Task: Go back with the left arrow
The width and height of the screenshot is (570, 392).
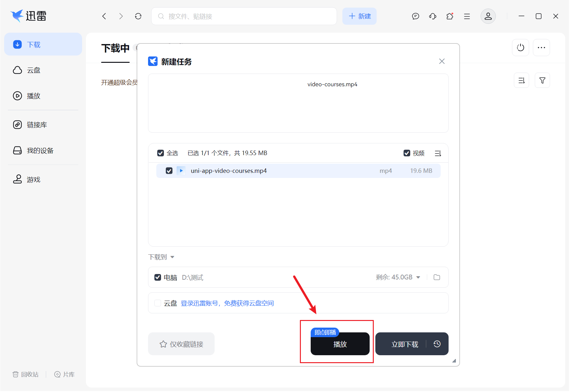Action: [x=104, y=16]
